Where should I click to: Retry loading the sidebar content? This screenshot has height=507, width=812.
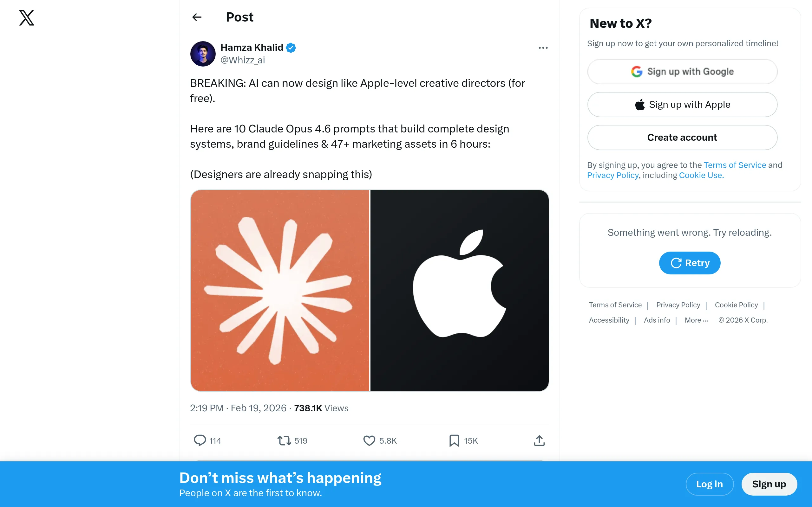click(x=690, y=263)
